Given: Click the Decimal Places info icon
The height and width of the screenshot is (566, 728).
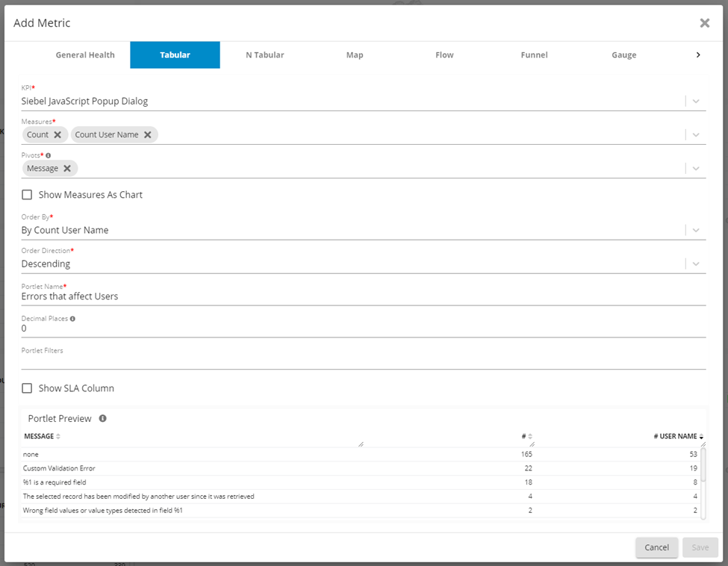Looking at the screenshot, I should pos(72,318).
